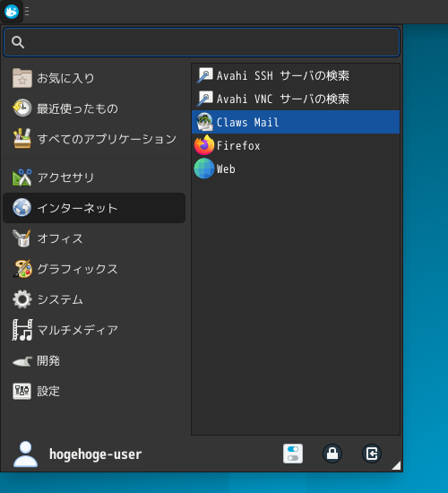Click the lock screen icon

(x=332, y=454)
